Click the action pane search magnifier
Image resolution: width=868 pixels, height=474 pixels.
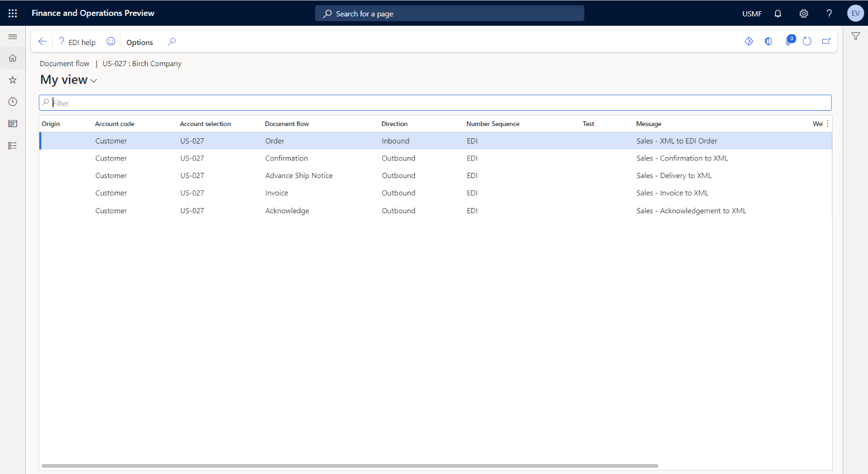(x=172, y=42)
